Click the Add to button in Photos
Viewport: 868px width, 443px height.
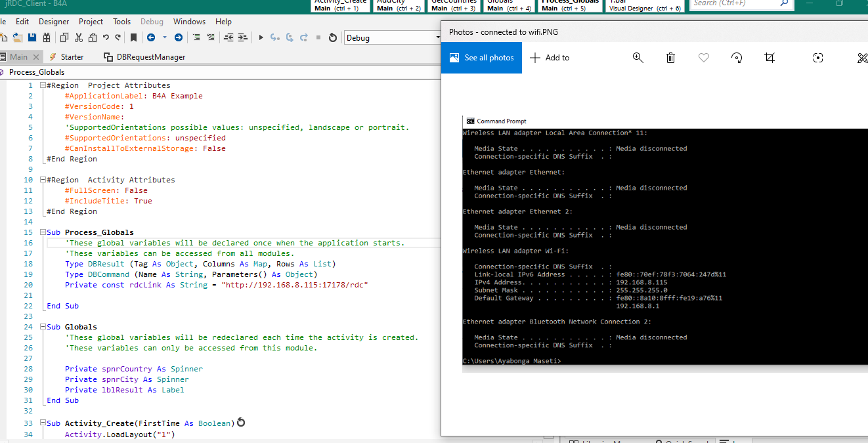tap(550, 58)
